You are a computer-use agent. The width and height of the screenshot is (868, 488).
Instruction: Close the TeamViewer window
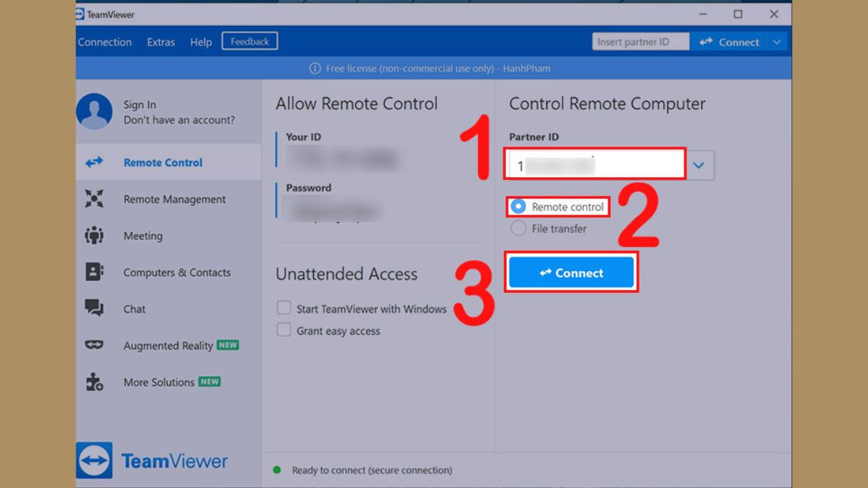(774, 14)
